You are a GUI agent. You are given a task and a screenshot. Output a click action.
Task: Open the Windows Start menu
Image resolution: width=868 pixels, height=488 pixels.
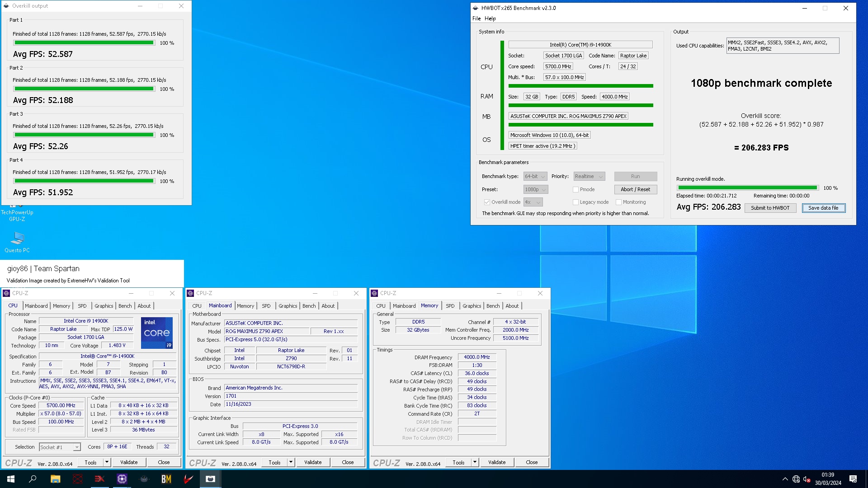click(x=11, y=479)
